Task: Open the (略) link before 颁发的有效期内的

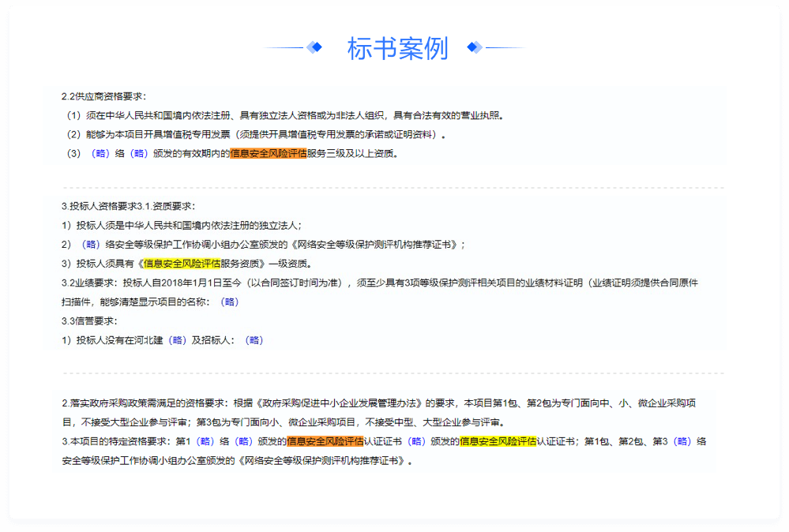Action: (x=139, y=153)
